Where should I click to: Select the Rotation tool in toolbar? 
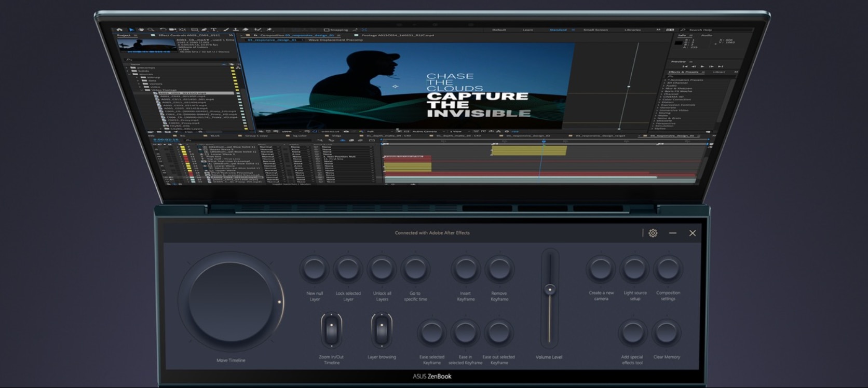163,30
